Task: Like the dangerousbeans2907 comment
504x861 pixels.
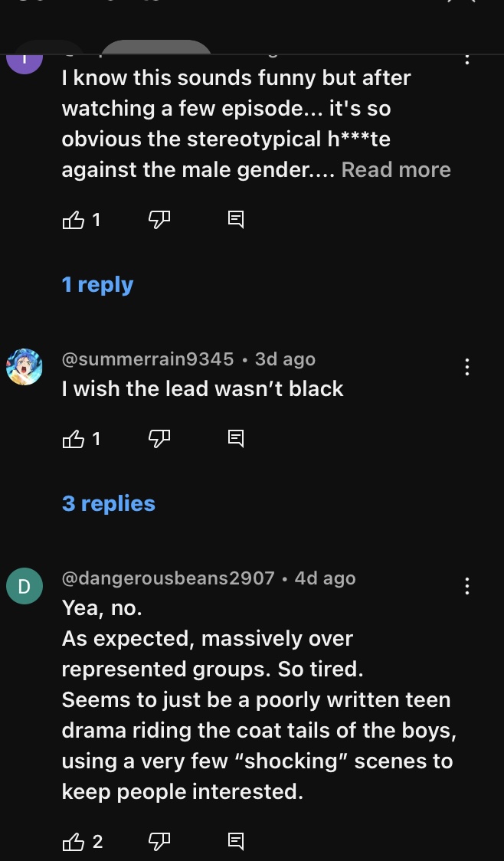Action: tap(74, 842)
